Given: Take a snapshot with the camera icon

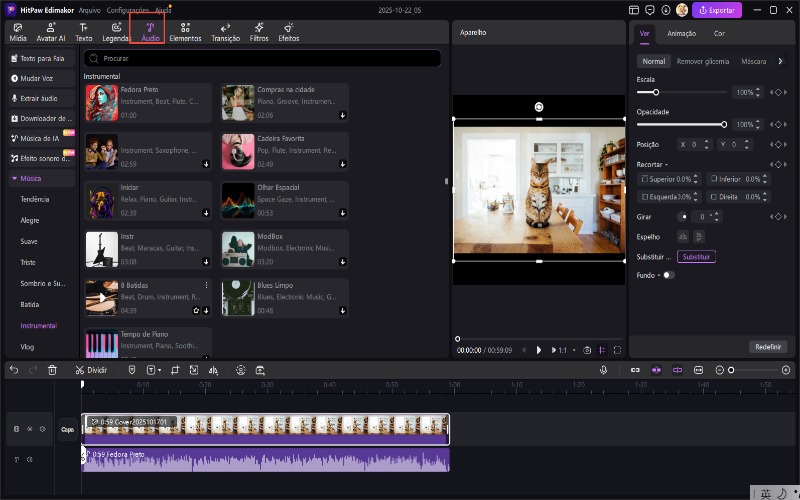Looking at the screenshot, I should click(587, 350).
